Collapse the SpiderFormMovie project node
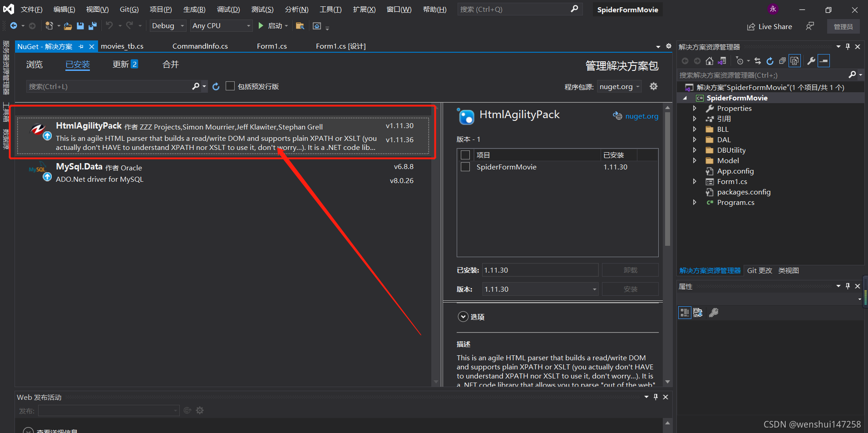This screenshot has width=868, height=433. pos(685,98)
